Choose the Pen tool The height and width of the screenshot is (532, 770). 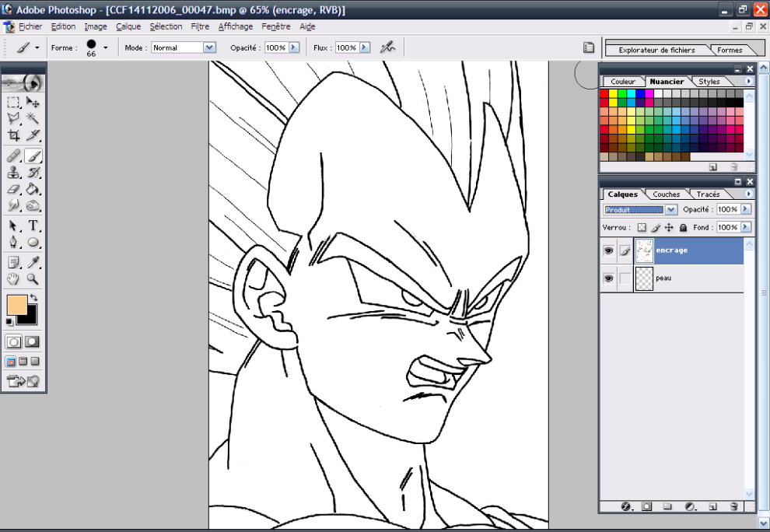click(x=13, y=242)
